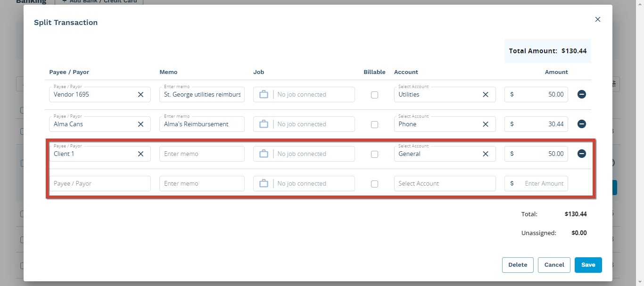The width and height of the screenshot is (644, 286).
Task: Click briefcase job icon in Vendor 1695 row
Action: pos(264,94)
